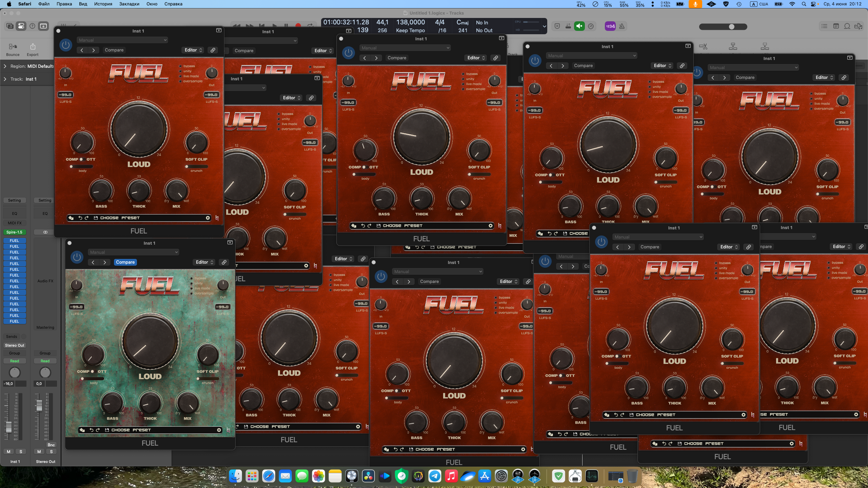Open the Library panel icon
Screen dimensions: 868x488
click(x=10, y=26)
